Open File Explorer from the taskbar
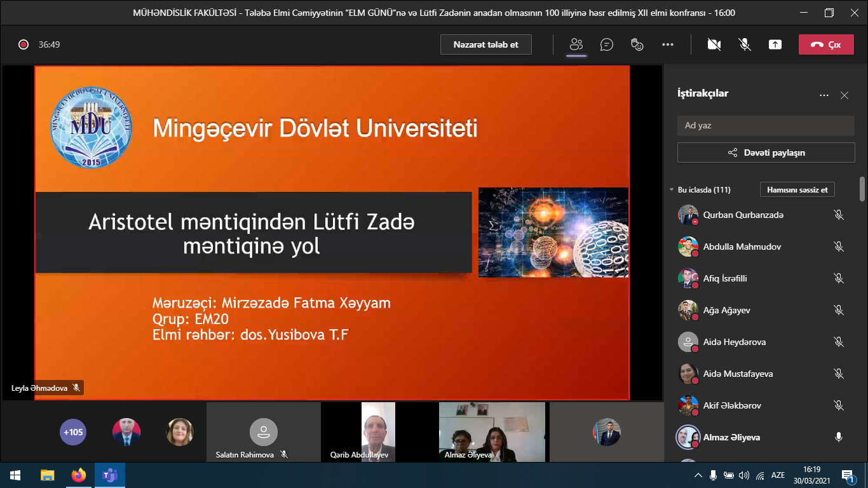 point(48,475)
